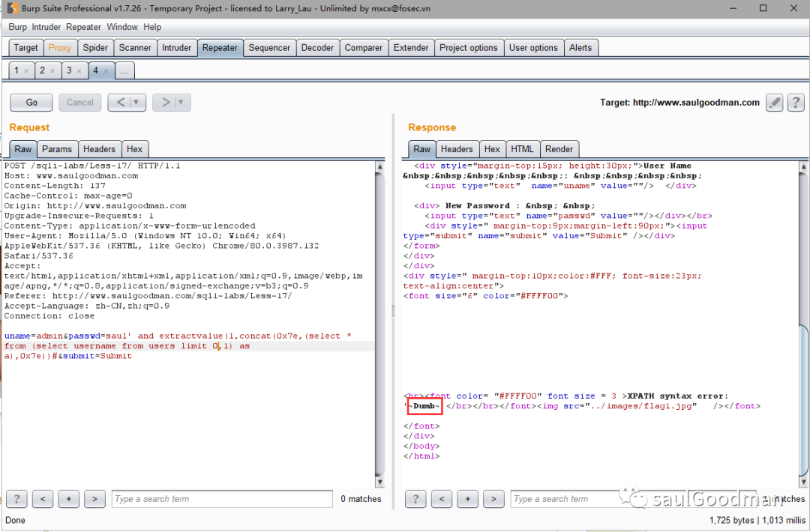Screen dimensions: 810x532
Task: Click response pane scrollbar up arrow
Action: pos(803,166)
